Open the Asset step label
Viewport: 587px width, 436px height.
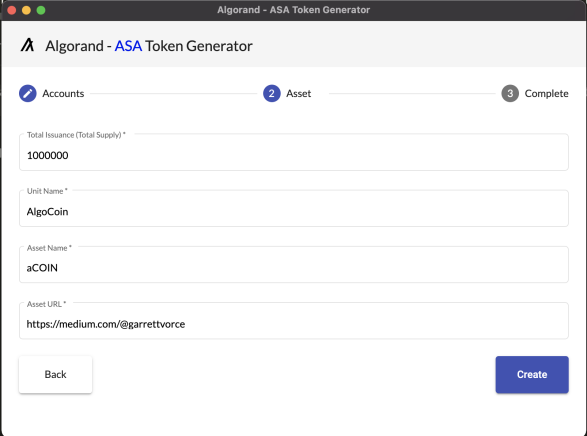tap(298, 93)
